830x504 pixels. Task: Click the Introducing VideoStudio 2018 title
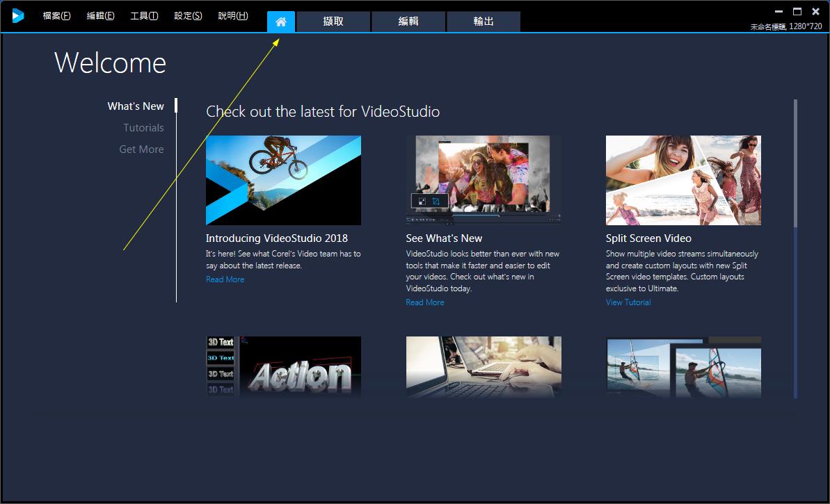point(277,238)
